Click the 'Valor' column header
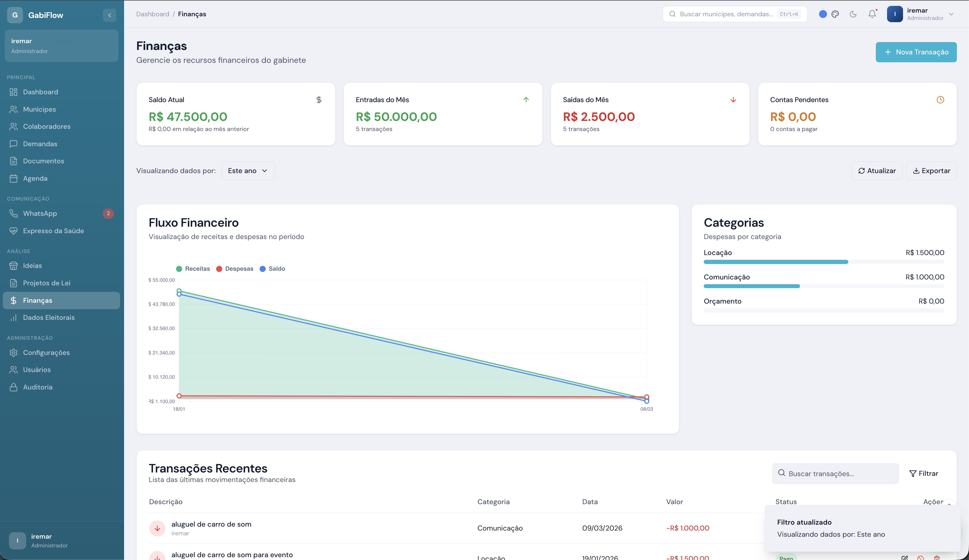 point(675,502)
